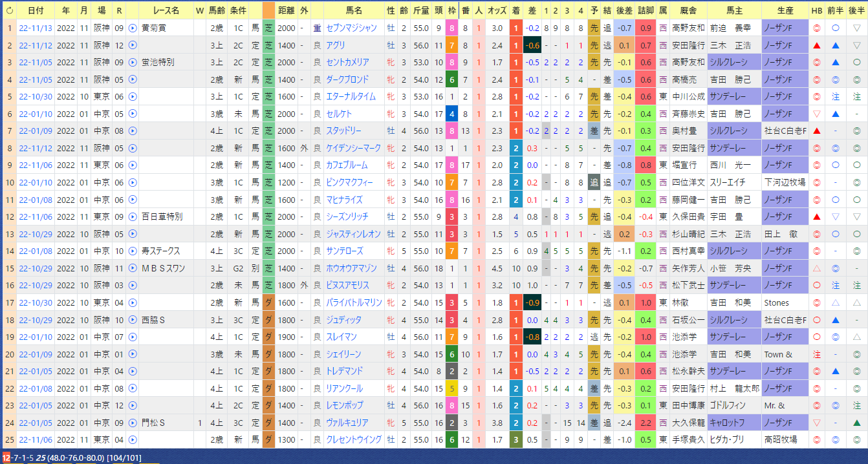Image resolution: width=868 pixels, height=464 pixels.
Task: Click race name 蛍池特別
Action: [158, 63]
